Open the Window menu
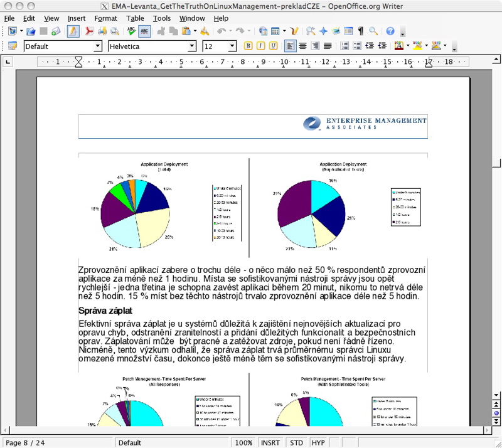 192,19
